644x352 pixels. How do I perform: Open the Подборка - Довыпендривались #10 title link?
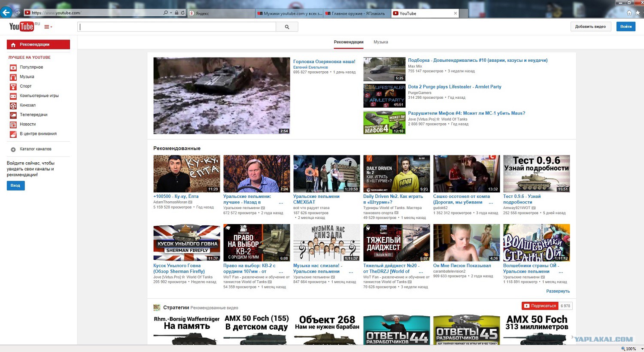click(x=477, y=61)
